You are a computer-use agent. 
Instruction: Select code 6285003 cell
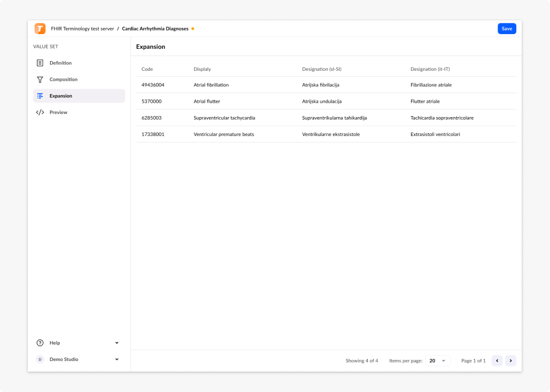tap(152, 118)
